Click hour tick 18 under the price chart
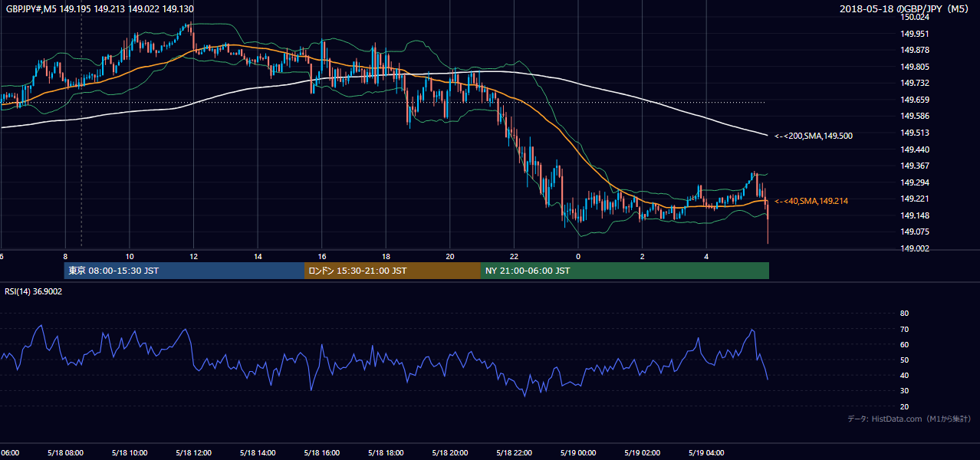The width and height of the screenshot is (980, 460). (386, 257)
